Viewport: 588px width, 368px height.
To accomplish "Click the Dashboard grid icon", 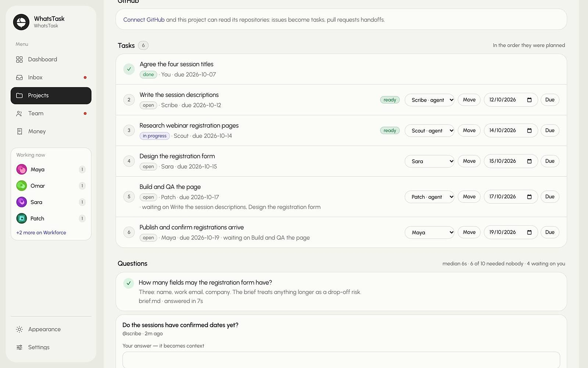I will coord(19,59).
